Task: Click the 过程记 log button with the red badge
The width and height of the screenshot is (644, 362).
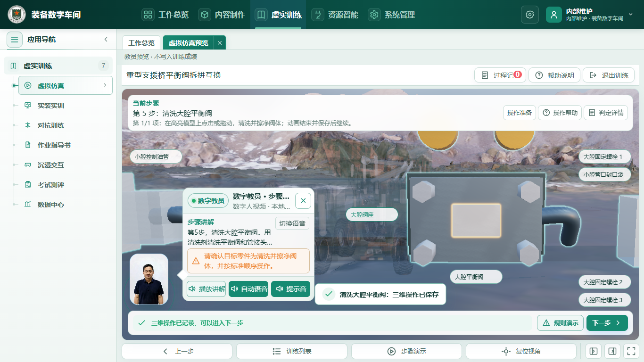Action: click(500, 75)
